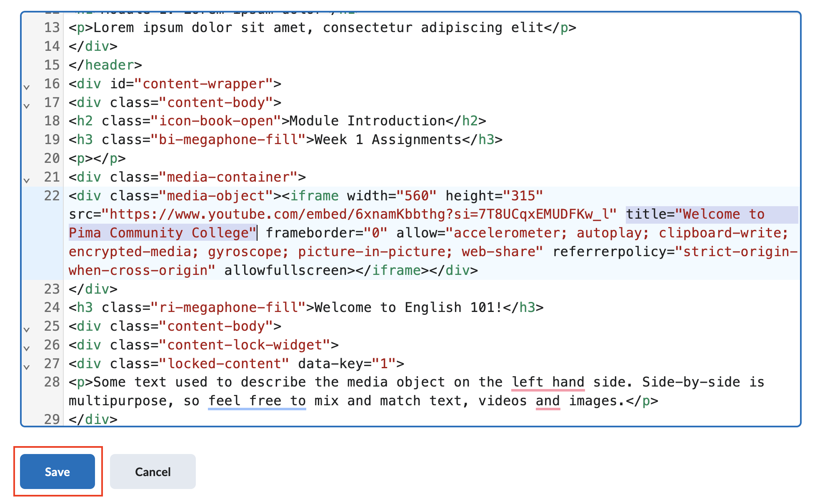Place cursor in closing header tag
Image resolution: width=820 pixels, height=504 pixels.
tap(105, 65)
